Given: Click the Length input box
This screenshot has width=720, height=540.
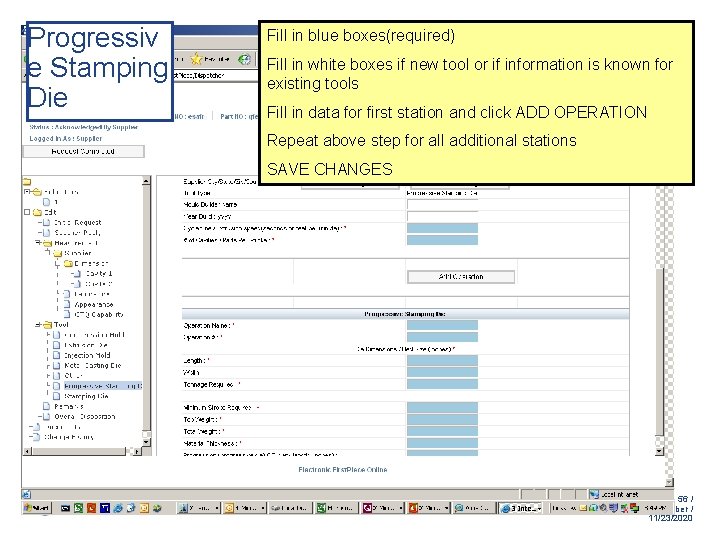Looking at the screenshot, I should coord(442,360).
